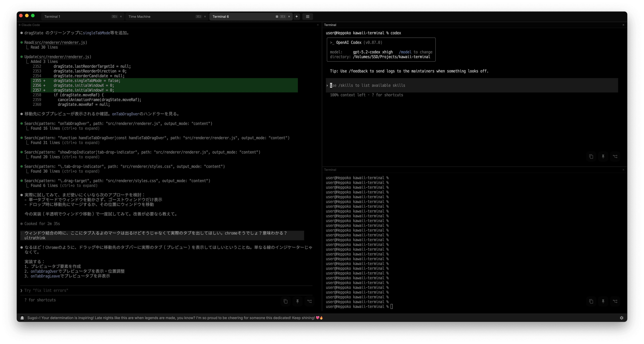Click branch icon in bottom-right Terminal pane

[x=615, y=301]
